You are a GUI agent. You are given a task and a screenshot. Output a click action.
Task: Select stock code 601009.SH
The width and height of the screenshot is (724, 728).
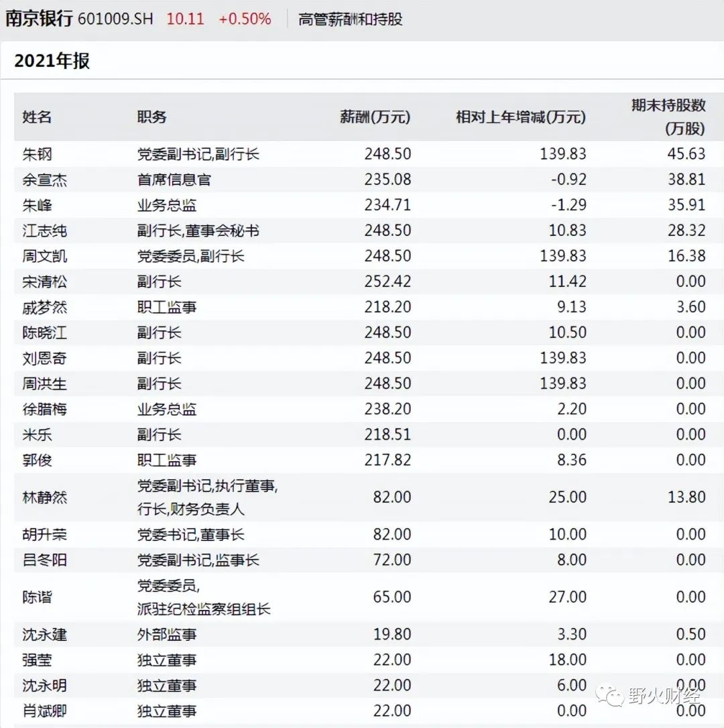tap(115, 19)
